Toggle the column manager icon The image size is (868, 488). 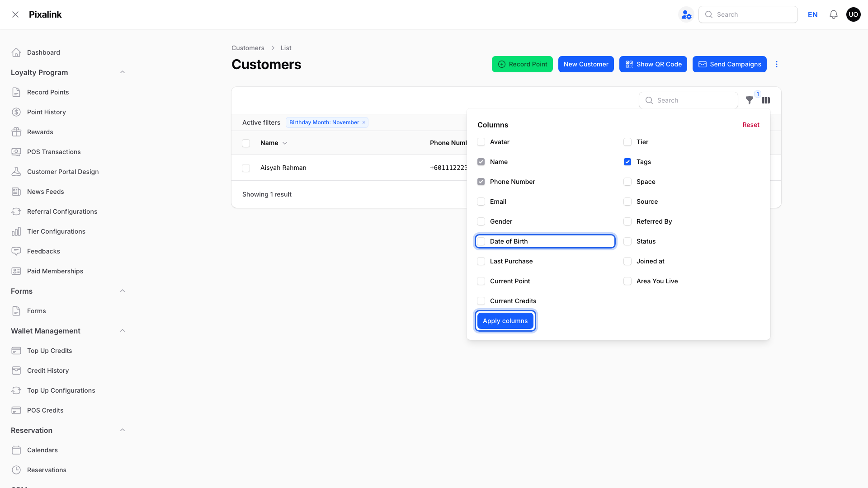click(766, 100)
